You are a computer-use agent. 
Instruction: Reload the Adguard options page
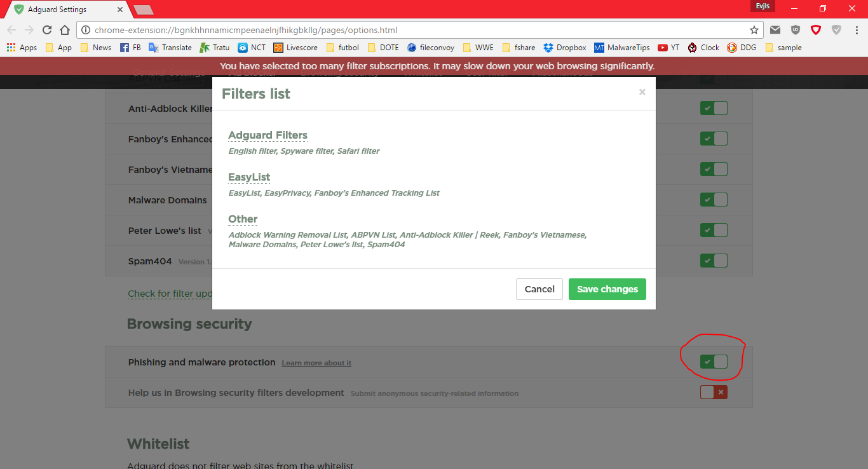(x=47, y=30)
